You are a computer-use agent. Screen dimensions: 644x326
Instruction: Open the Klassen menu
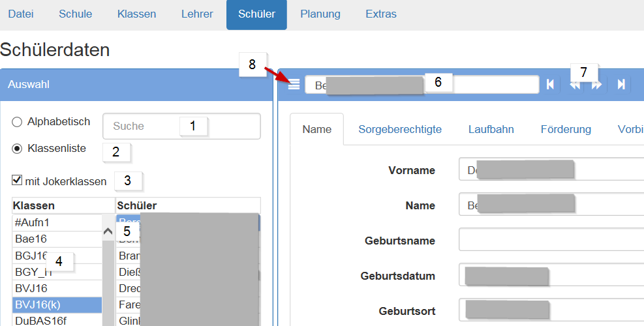click(136, 14)
